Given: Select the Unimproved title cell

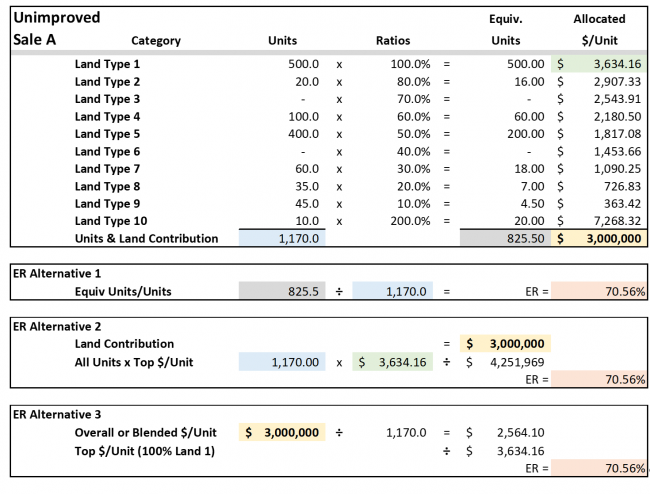Looking at the screenshot, I should (58, 18).
